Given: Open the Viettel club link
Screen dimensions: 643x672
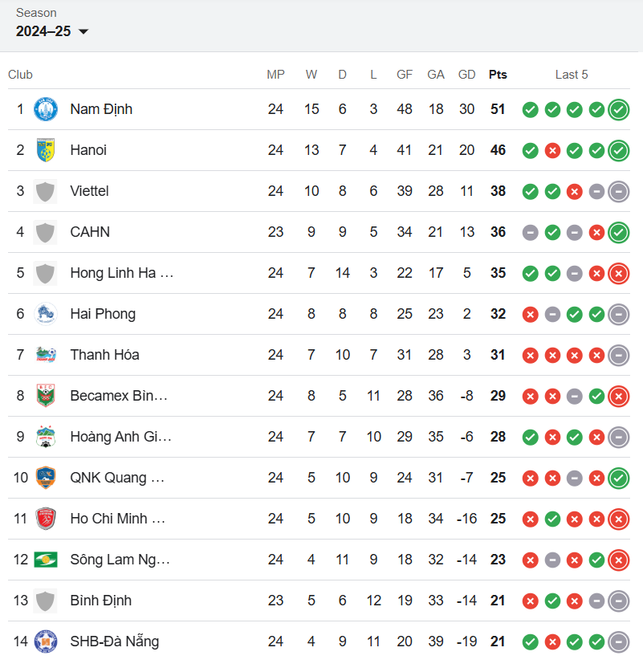Looking at the screenshot, I should [89, 191].
